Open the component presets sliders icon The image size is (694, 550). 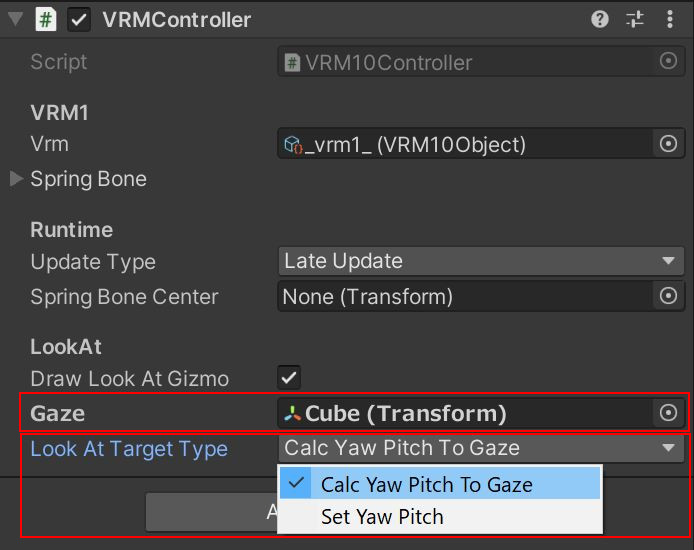click(x=635, y=19)
